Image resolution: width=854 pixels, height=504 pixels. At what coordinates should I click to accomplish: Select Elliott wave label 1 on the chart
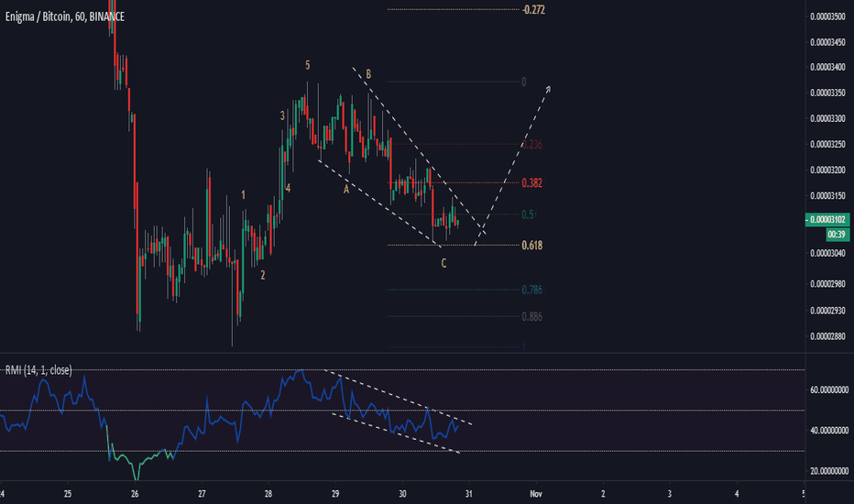[243, 195]
